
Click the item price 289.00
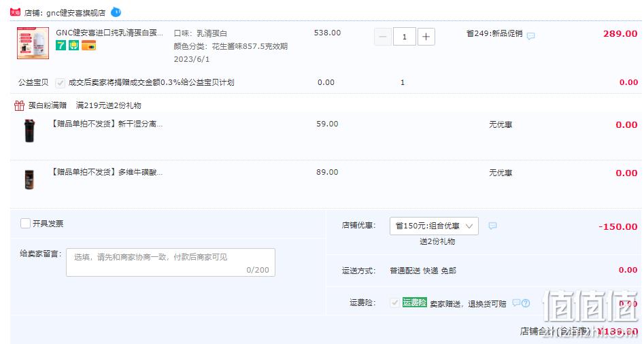620,34
